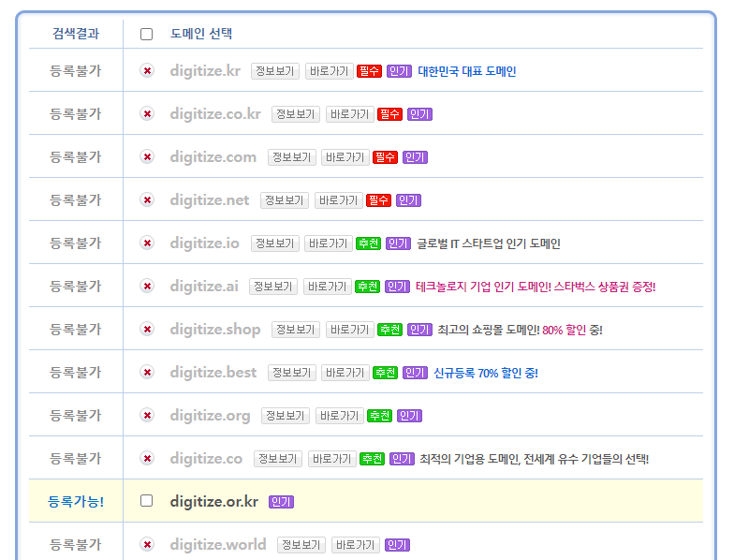This screenshot has width=734, height=560.
Task: View 정보보기 for digitize.ai
Action: [273, 287]
